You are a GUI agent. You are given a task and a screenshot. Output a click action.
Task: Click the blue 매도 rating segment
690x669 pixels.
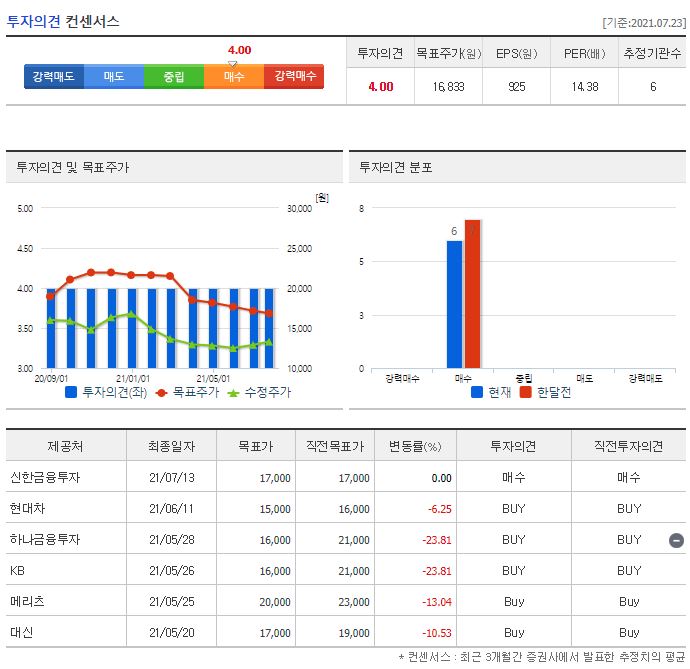[114, 76]
